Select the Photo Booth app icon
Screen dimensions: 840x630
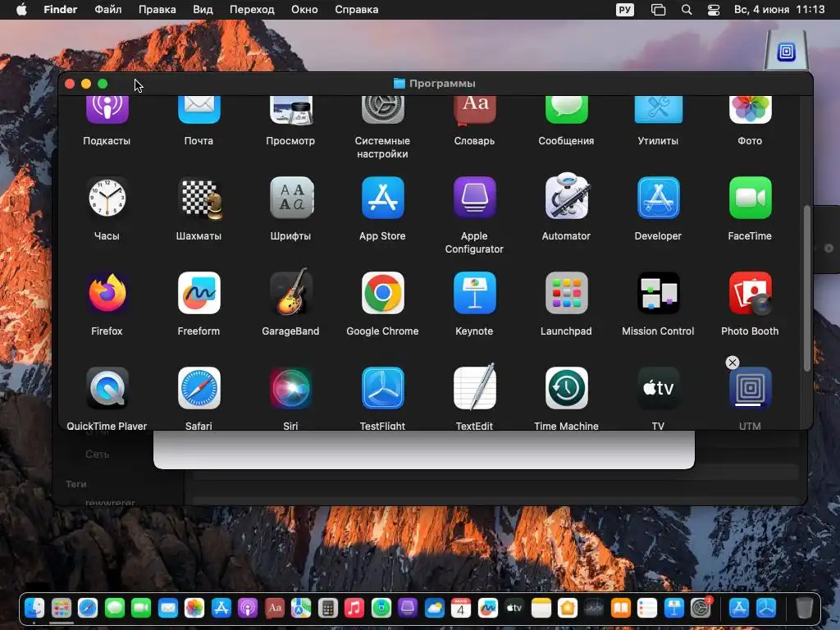[x=750, y=293]
